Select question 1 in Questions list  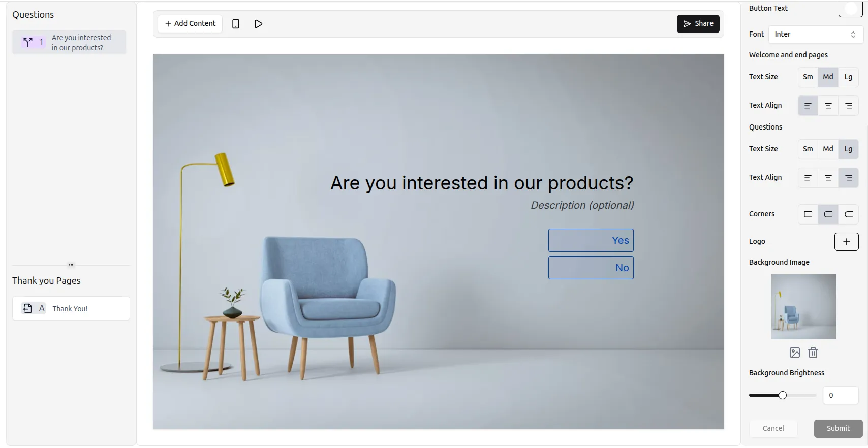click(x=69, y=42)
